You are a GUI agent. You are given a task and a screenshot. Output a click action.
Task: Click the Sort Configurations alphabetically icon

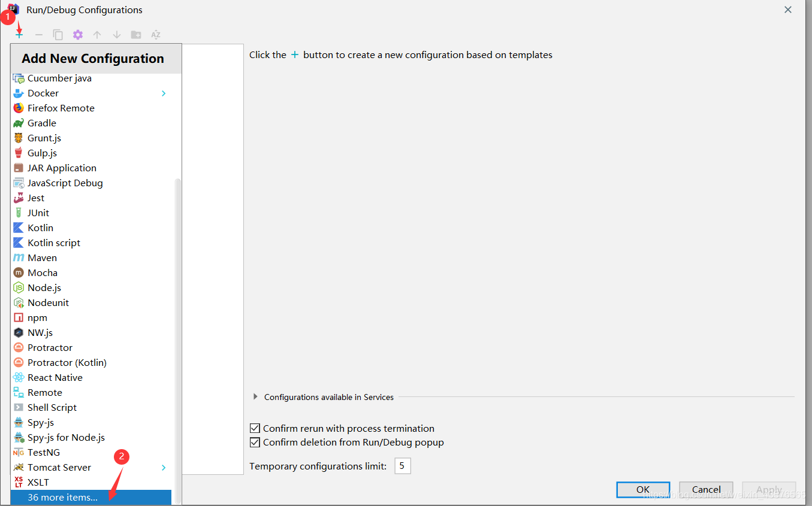(156, 35)
